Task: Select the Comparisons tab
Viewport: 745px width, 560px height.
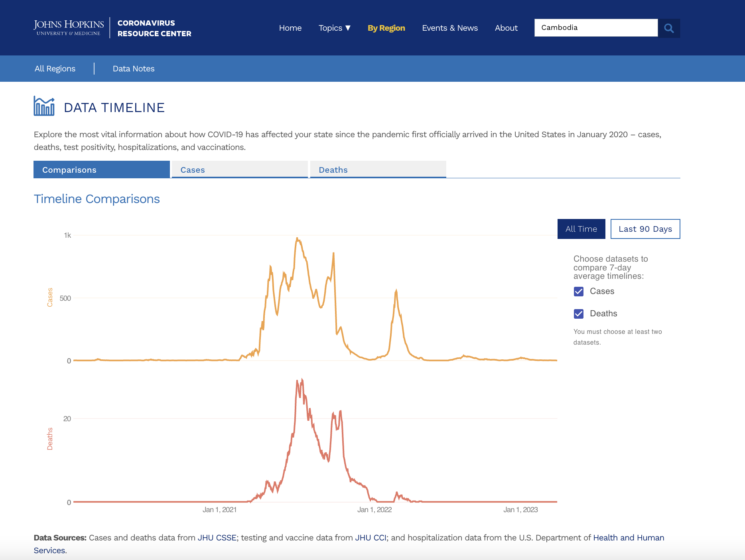Action: pos(101,170)
